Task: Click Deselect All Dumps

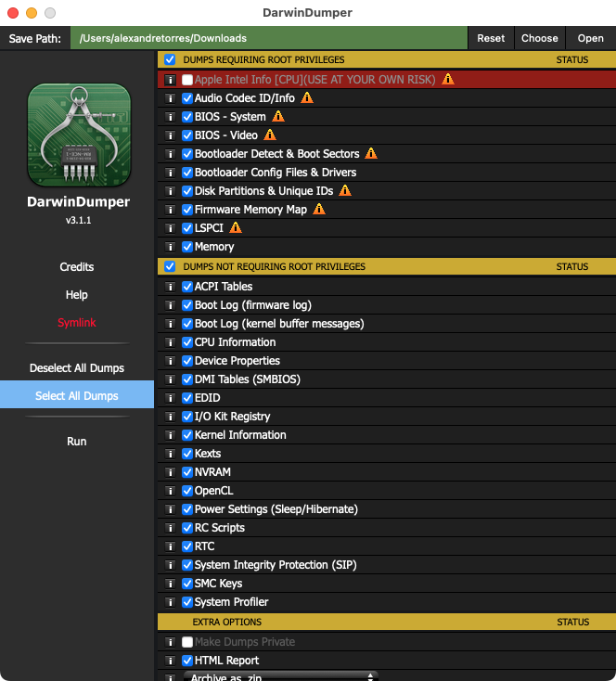Action: pos(77,367)
